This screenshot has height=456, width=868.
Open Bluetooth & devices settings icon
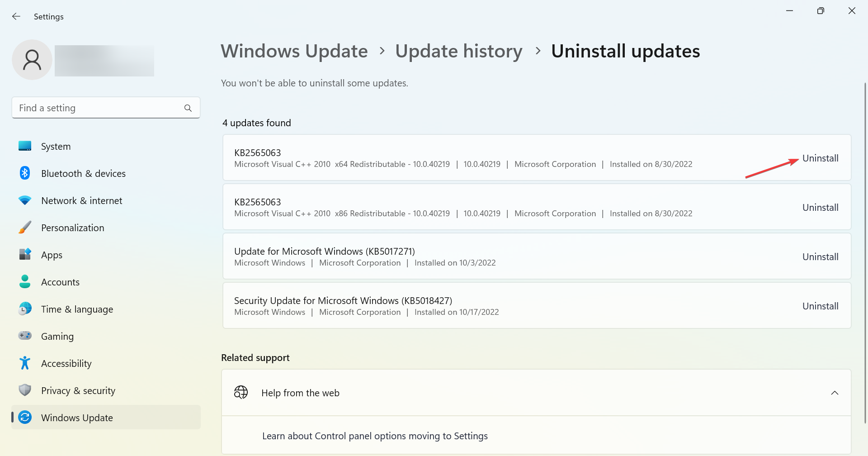click(25, 173)
